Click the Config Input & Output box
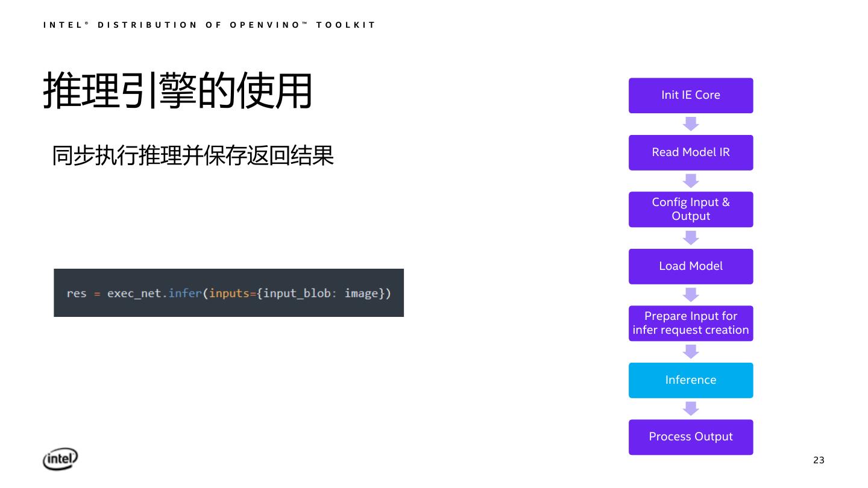This screenshot has height=488, width=868. point(691,209)
